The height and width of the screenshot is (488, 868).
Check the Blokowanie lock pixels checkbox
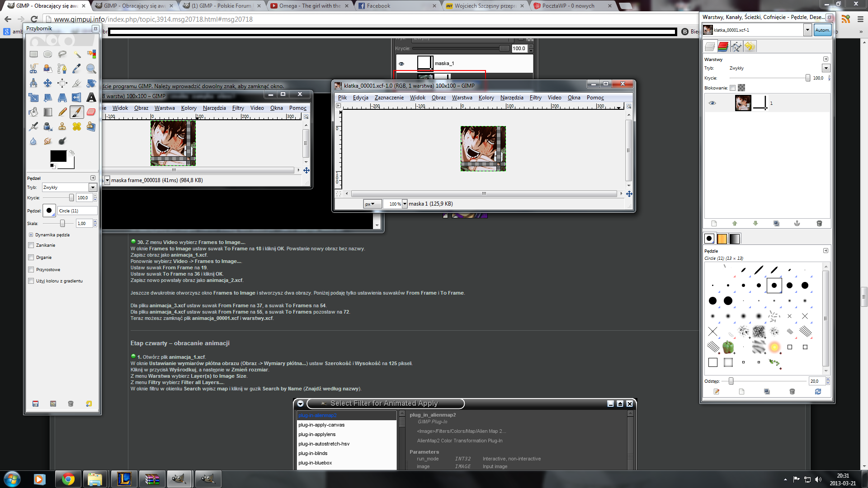pos(732,88)
